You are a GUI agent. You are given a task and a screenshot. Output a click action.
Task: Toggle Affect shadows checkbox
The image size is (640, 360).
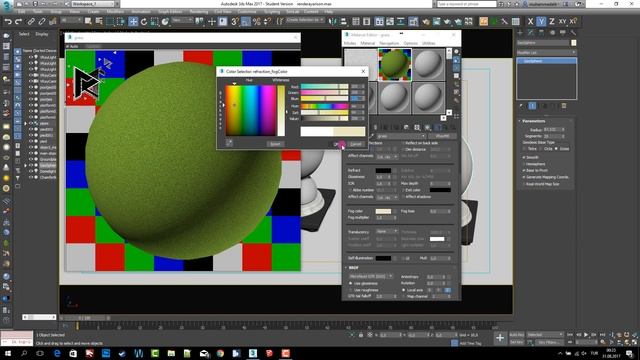click(403, 197)
